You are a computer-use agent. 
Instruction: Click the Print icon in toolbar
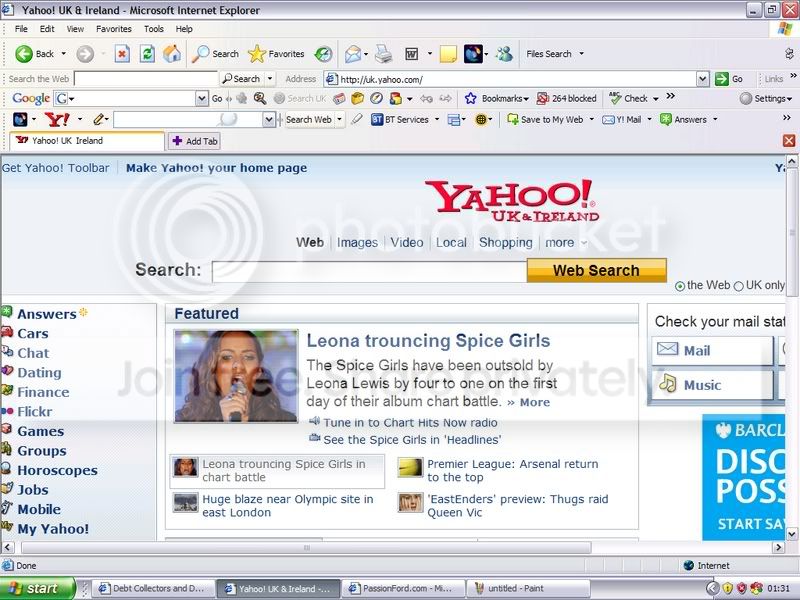384,54
